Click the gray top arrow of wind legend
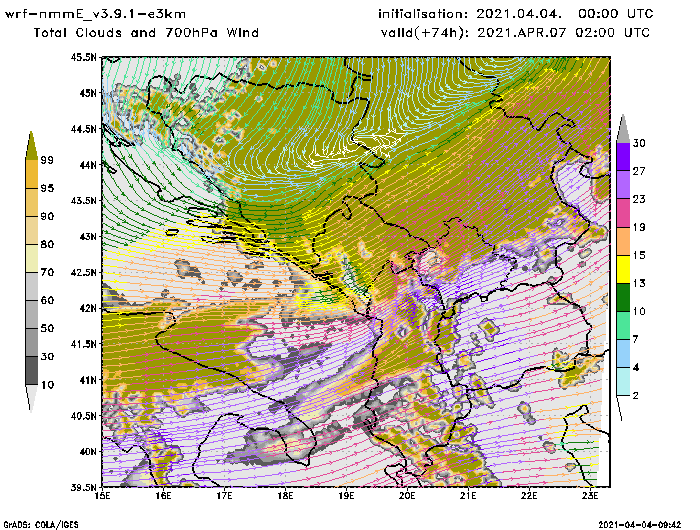Viewport: 700px width, 530px height. click(623, 130)
